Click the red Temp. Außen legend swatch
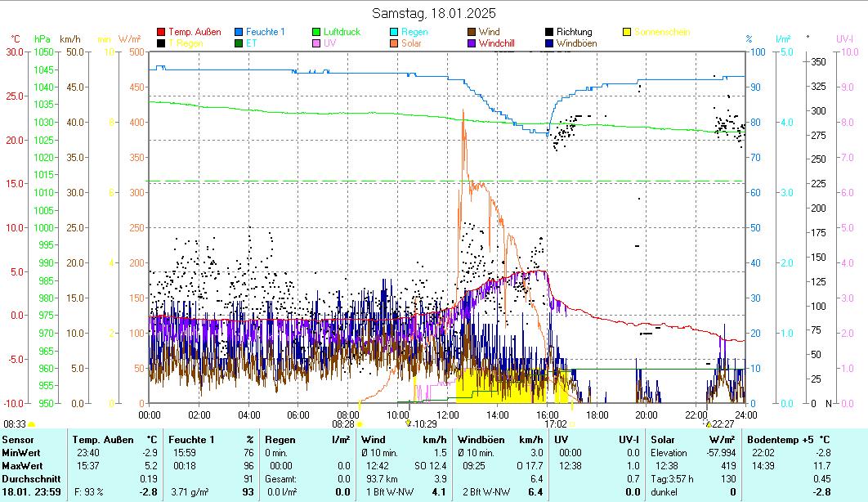The height and width of the screenshot is (502, 868). [161, 32]
